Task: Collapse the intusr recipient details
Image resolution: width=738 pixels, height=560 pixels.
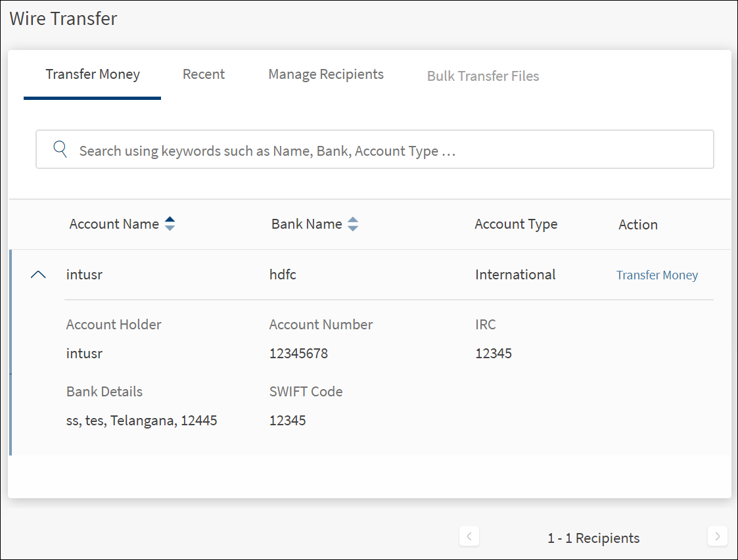Action: [39, 275]
